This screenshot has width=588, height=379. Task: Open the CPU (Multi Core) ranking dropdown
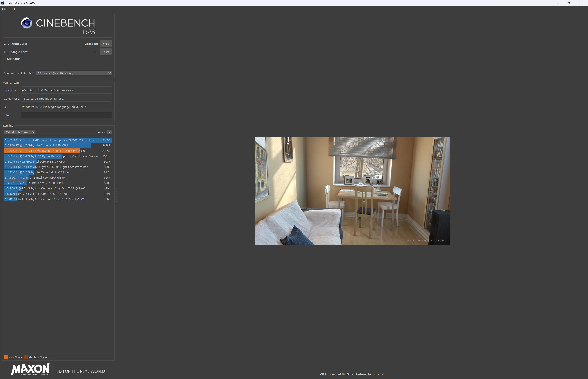click(19, 132)
